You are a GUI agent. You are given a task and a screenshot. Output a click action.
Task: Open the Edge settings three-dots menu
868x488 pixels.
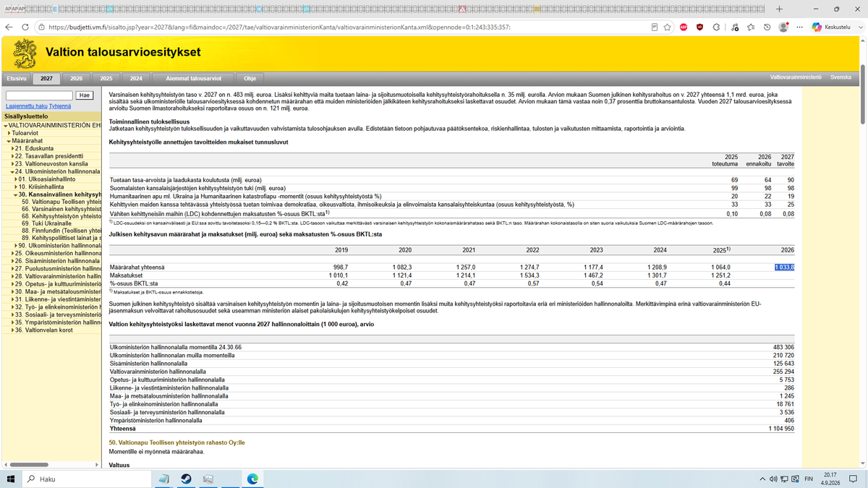[800, 27]
